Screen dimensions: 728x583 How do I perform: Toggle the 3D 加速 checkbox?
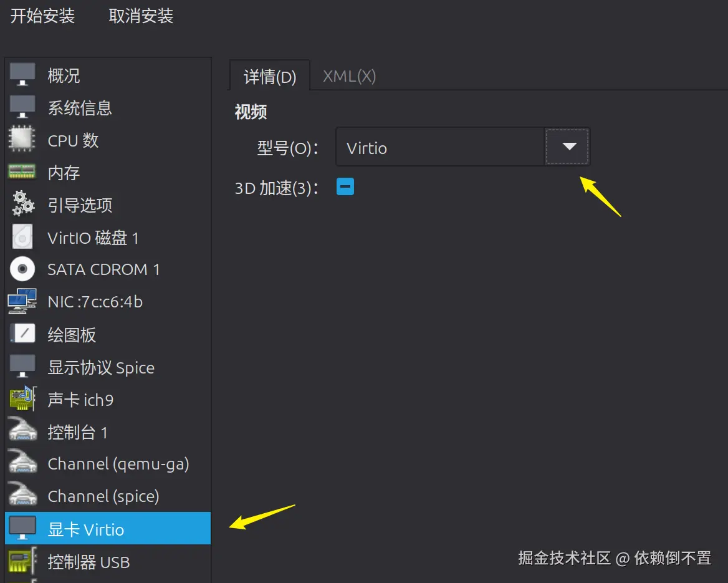tap(345, 186)
